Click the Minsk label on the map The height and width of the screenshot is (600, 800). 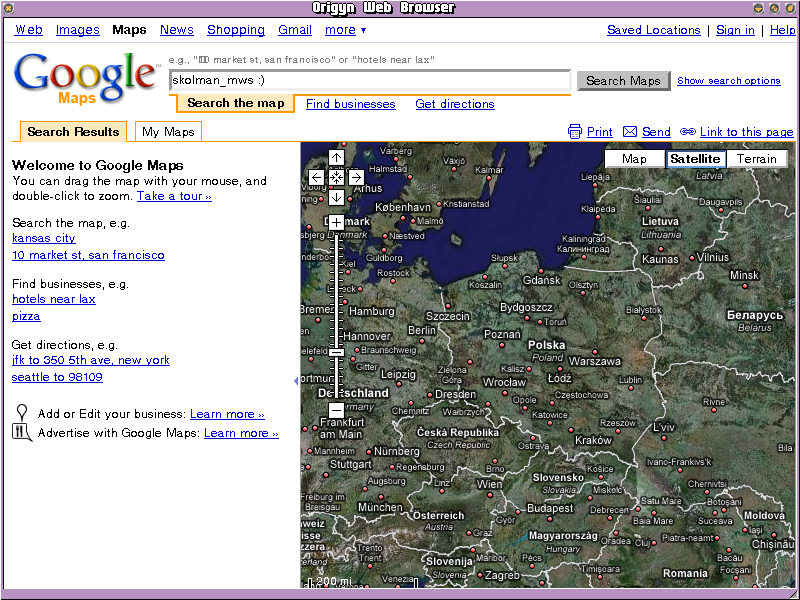pyautogui.click(x=744, y=276)
